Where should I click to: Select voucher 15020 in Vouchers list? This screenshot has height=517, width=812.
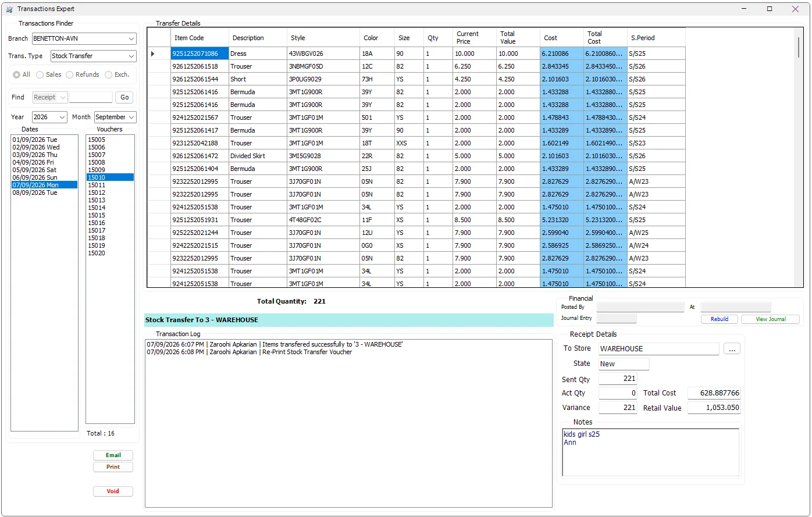click(x=110, y=253)
